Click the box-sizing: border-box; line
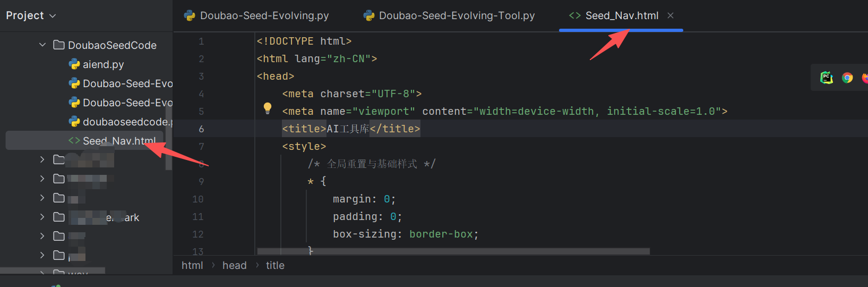868x287 pixels. click(406, 234)
